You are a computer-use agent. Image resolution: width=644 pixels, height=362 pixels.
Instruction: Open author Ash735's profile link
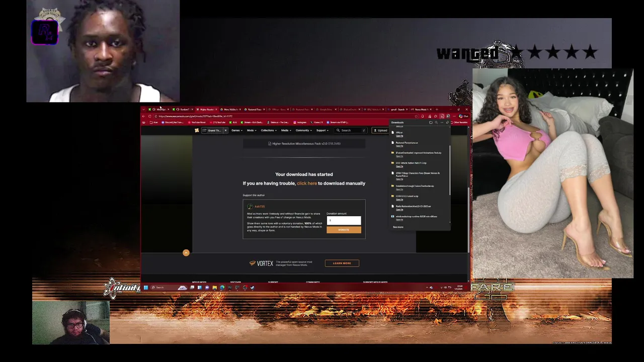point(259,207)
